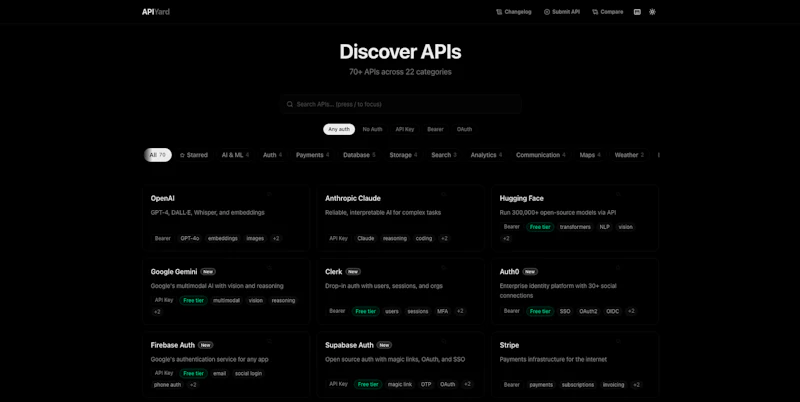Switch to the Communication category tab
Viewport: 800px width, 402px height.
[x=540, y=155]
